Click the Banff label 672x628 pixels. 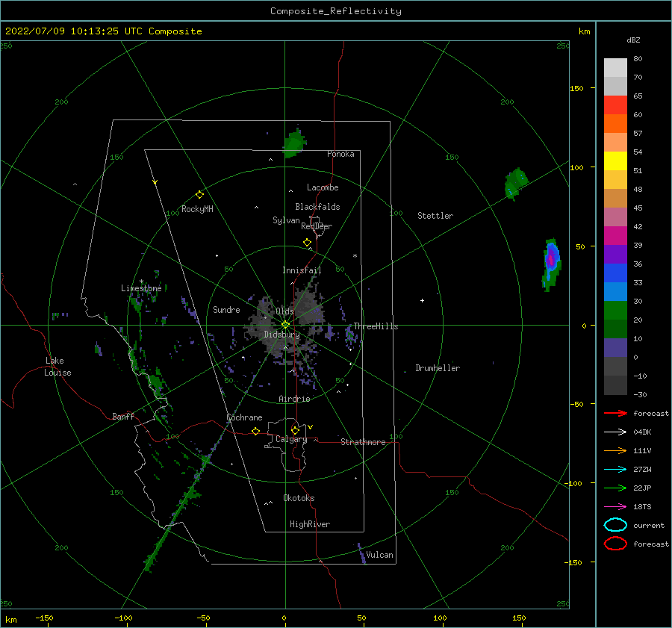pos(123,416)
